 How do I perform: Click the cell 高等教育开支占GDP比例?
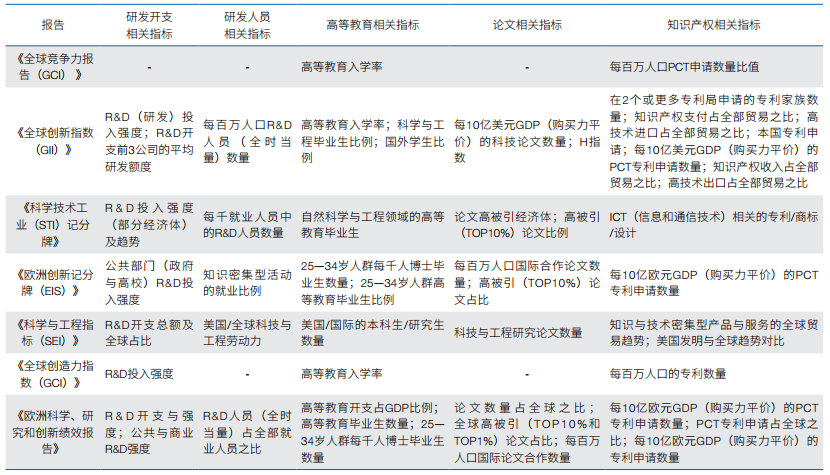click(373, 432)
